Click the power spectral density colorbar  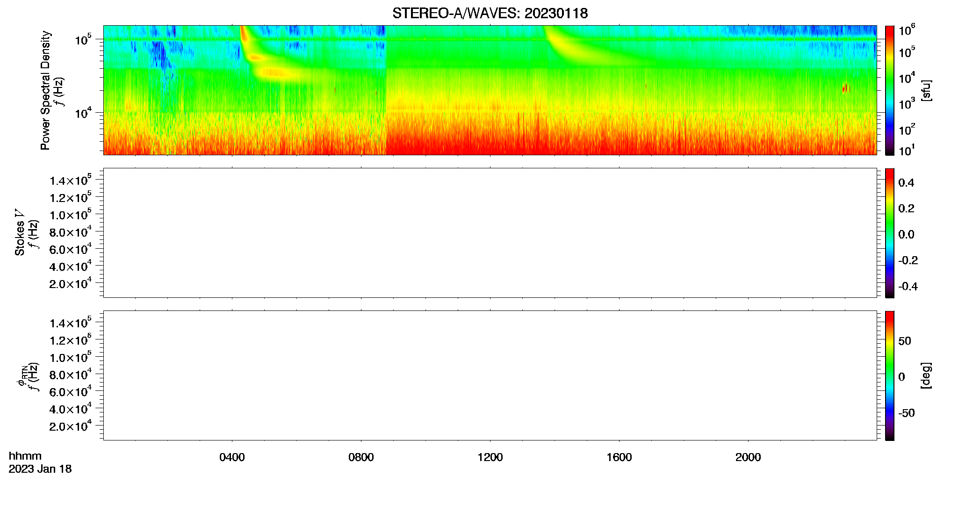pyautogui.click(x=890, y=90)
